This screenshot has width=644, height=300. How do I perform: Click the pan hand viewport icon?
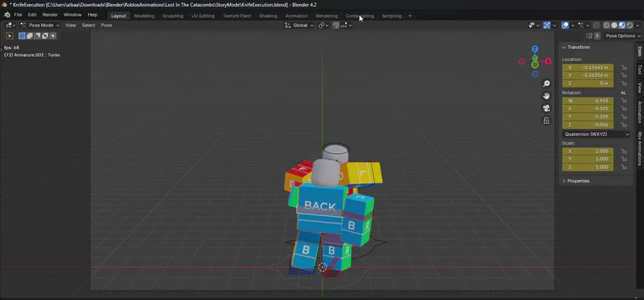click(546, 96)
